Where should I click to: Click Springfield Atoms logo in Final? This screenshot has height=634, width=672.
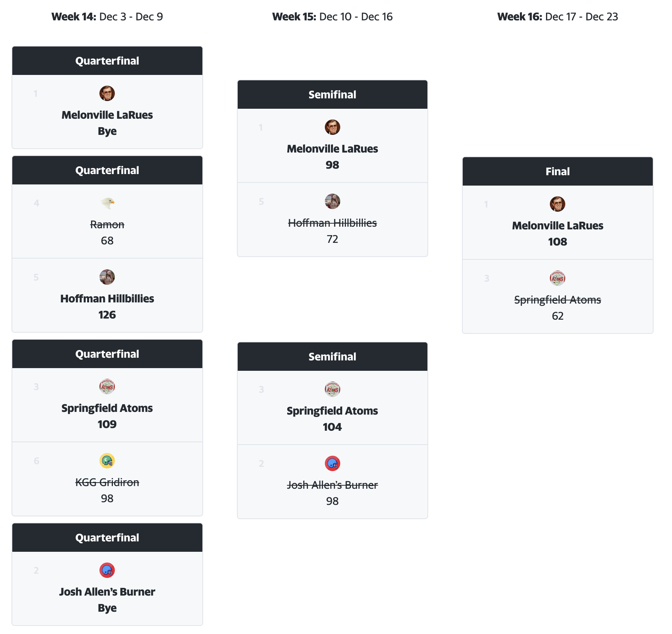point(558,278)
